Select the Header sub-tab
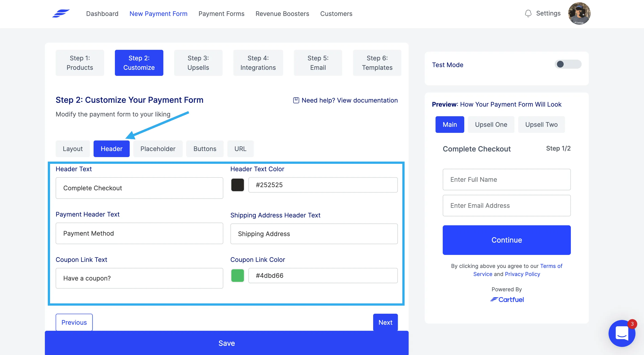The image size is (644, 355). click(112, 149)
